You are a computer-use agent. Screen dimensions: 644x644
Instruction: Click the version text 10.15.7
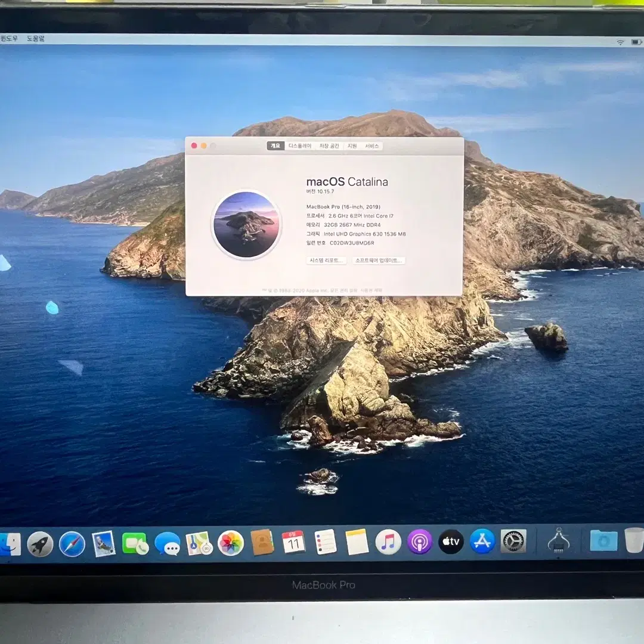tap(326, 191)
